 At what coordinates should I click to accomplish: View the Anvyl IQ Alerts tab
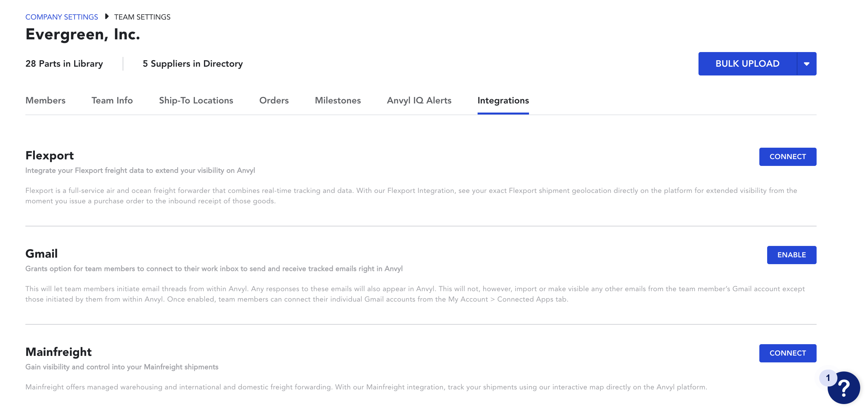click(x=419, y=101)
